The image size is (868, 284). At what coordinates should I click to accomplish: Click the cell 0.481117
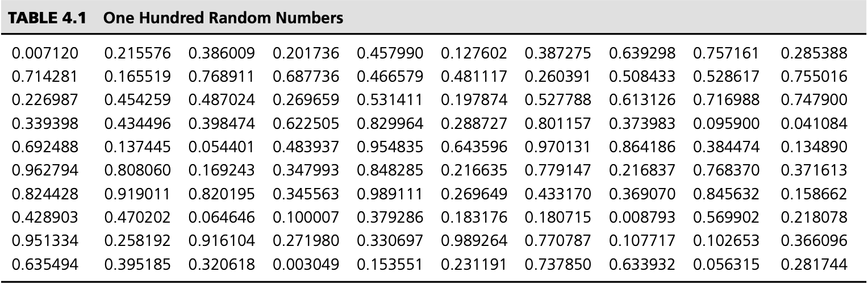(x=474, y=77)
